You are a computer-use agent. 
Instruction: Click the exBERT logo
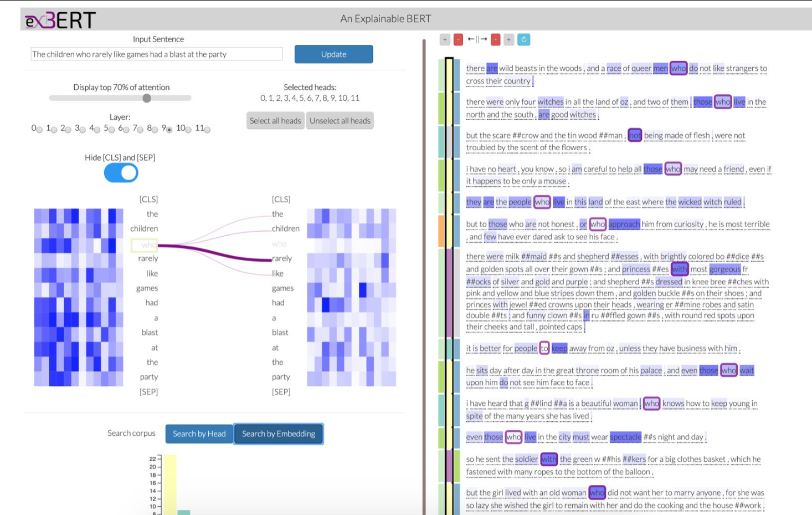(x=60, y=20)
